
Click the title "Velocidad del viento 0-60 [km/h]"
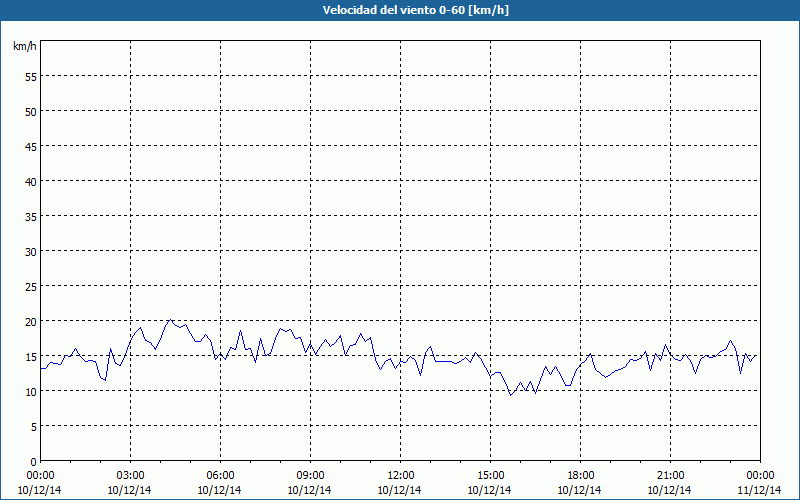coord(415,10)
